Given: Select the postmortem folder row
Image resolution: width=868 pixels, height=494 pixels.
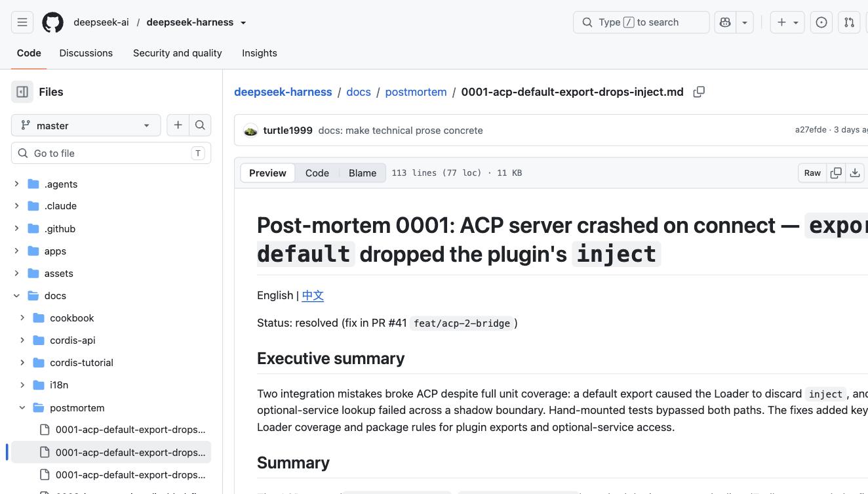Looking at the screenshot, I should tap(111, 408).
